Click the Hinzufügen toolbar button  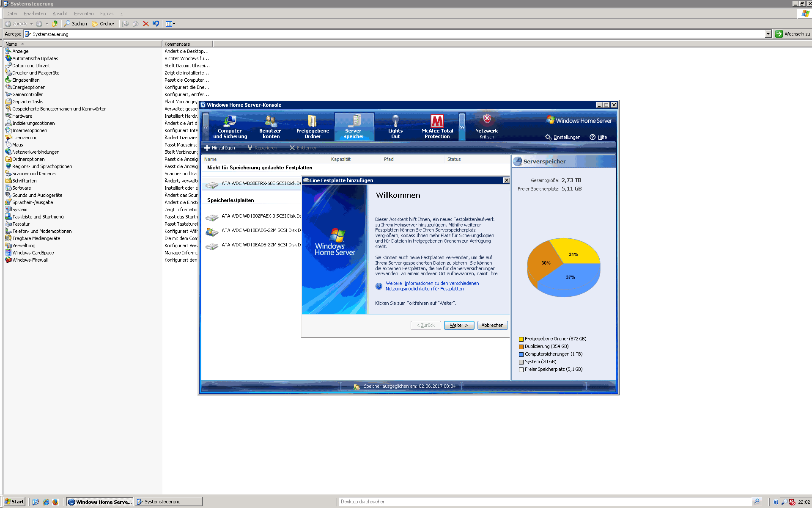[x=221, y=147]
